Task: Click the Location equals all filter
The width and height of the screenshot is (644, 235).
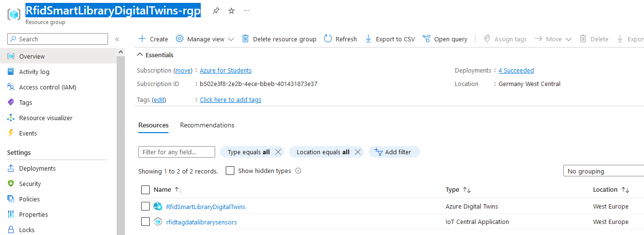Action: click(x=323, y=152)
